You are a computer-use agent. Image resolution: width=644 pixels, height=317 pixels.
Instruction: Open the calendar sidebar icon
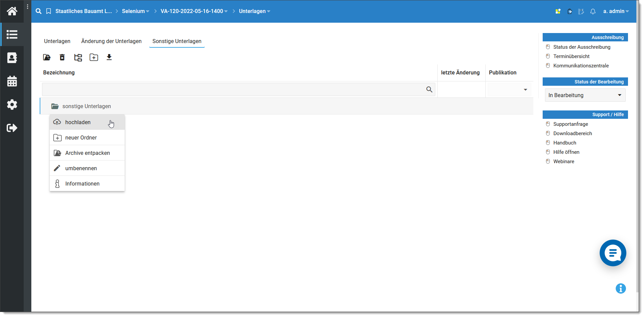[x=12, y=81]
